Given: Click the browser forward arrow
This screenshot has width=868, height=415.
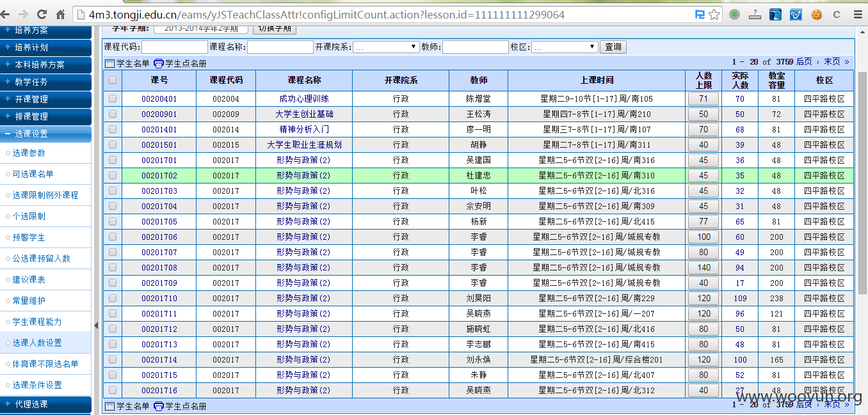Looking at the screenshot, I should pos(24,14).
